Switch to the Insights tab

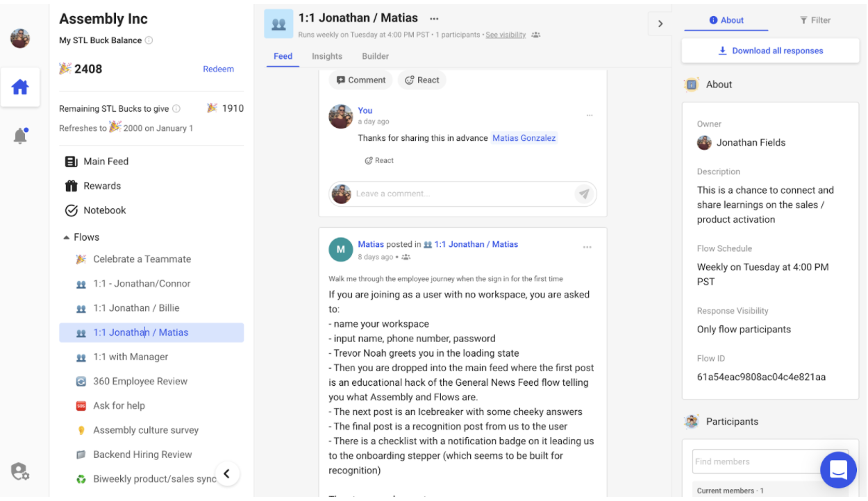tap(327, 56)
